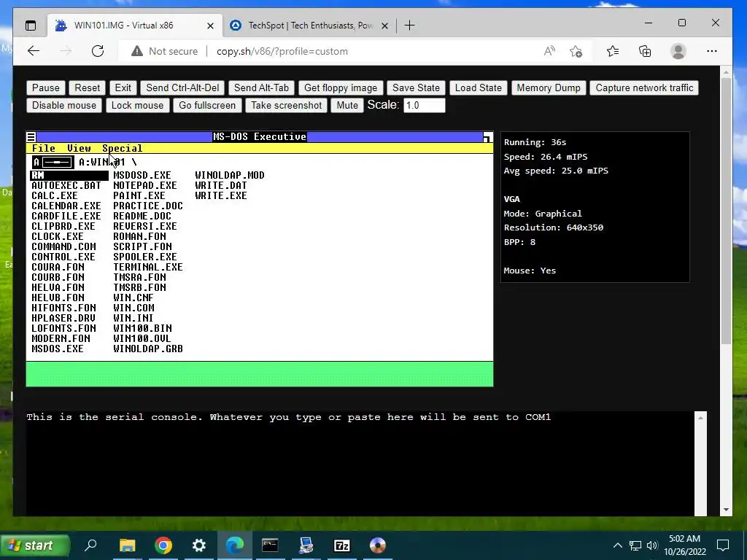Click the Load State button

[x=478, y=87]
